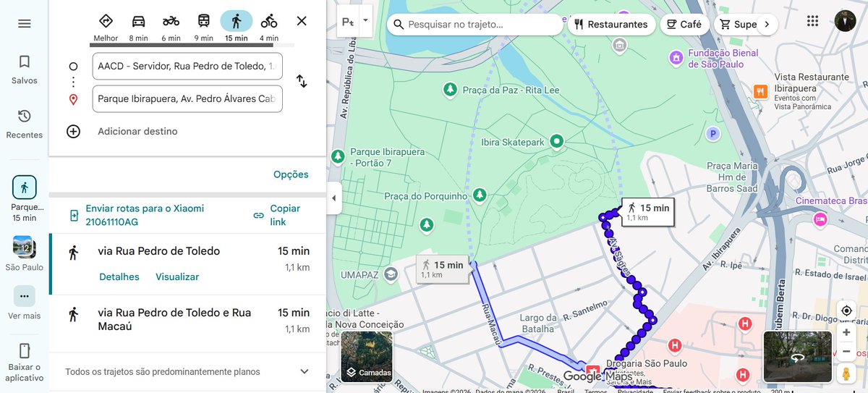Click the Street View pegman icon
The width and height of the screenshot is (868, 393).
tap(846, 373)
